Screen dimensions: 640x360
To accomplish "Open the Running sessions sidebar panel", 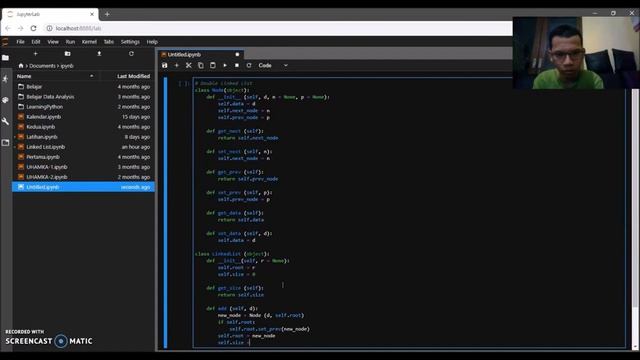I will point(5,79).
